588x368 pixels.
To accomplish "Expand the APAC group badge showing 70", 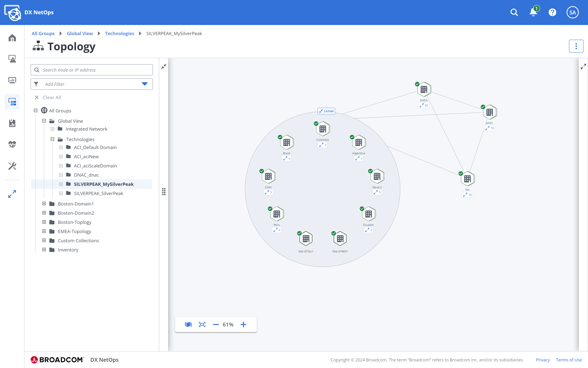I will point(489,128).
